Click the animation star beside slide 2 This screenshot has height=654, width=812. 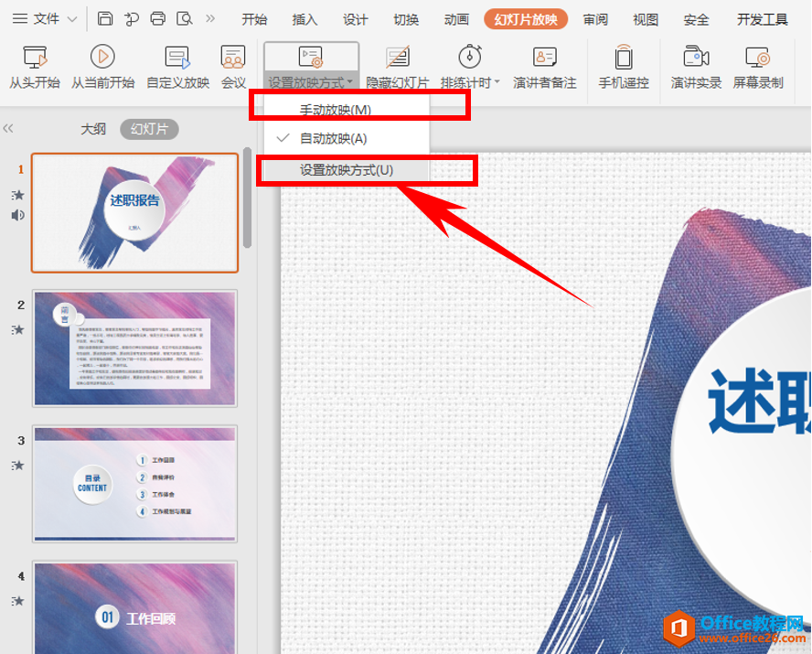tap(17, 329)
